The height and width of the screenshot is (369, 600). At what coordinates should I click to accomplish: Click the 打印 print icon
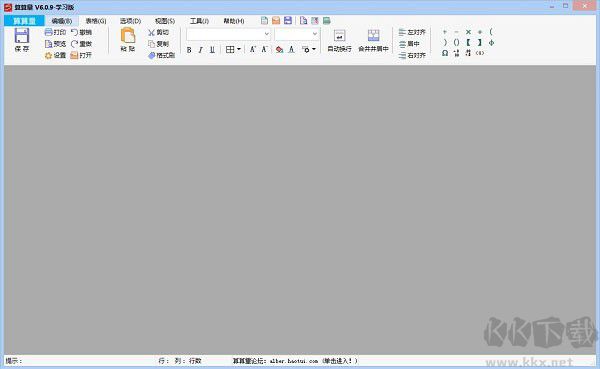point(49,32)
